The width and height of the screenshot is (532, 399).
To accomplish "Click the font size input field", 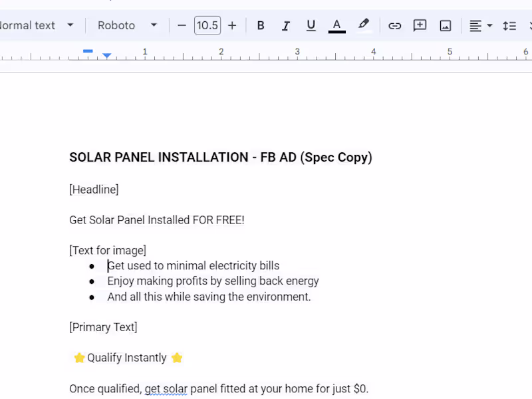I will tap(207, 25).
